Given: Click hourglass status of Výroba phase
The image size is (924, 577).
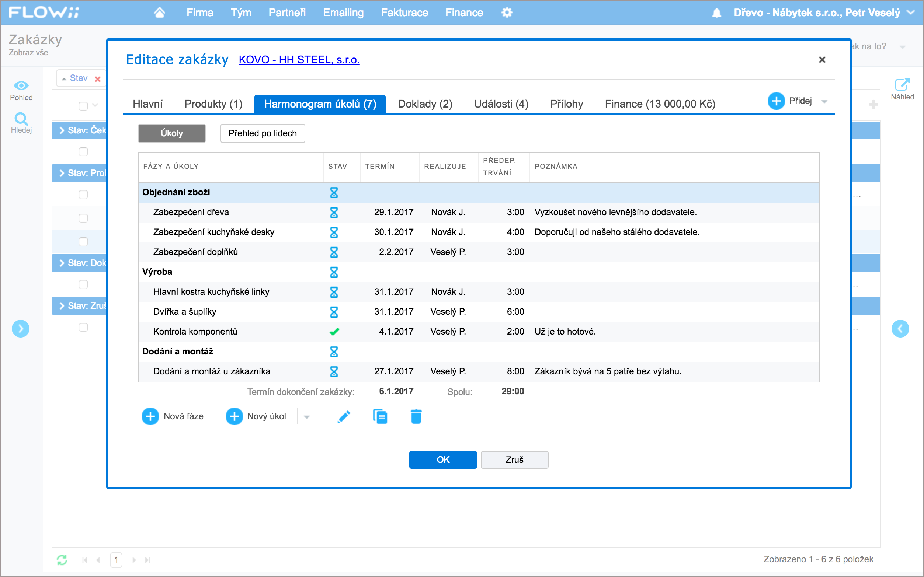Looking at the screenshot, I should (334, 272).
